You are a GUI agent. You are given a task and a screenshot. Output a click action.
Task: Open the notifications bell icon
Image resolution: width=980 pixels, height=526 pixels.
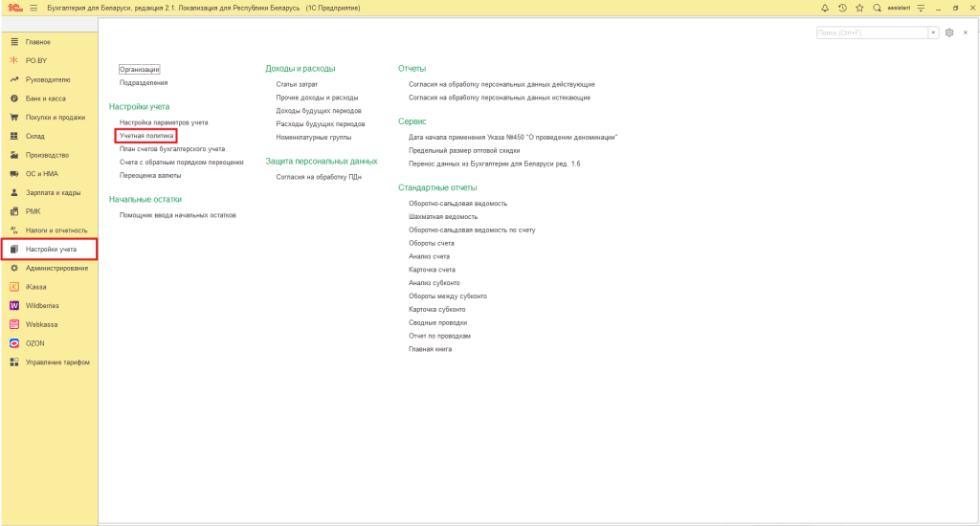(x=826, y=8)
